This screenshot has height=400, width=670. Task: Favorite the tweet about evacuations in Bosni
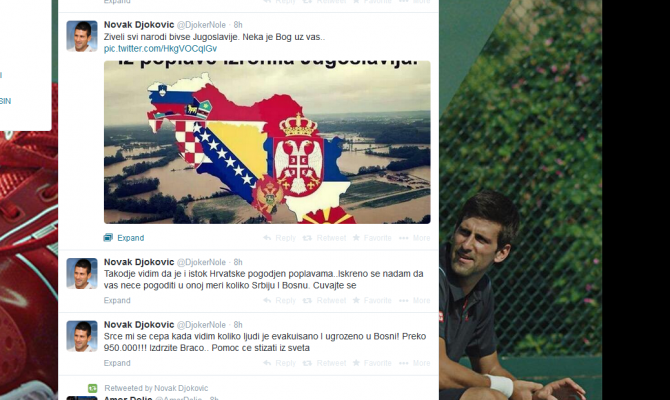[x=372, y=363]
